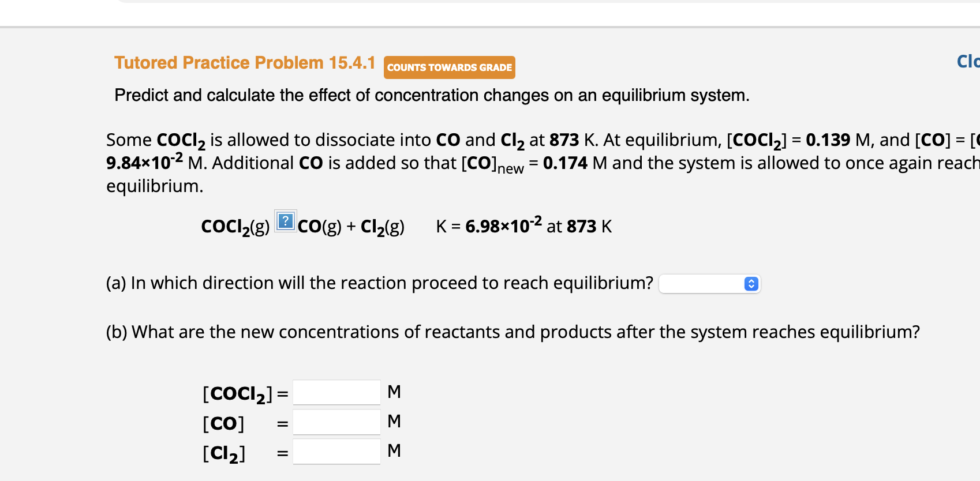Select the orange grade indicator badge
This screenshot has height=481, width=980.
(449, 67)
